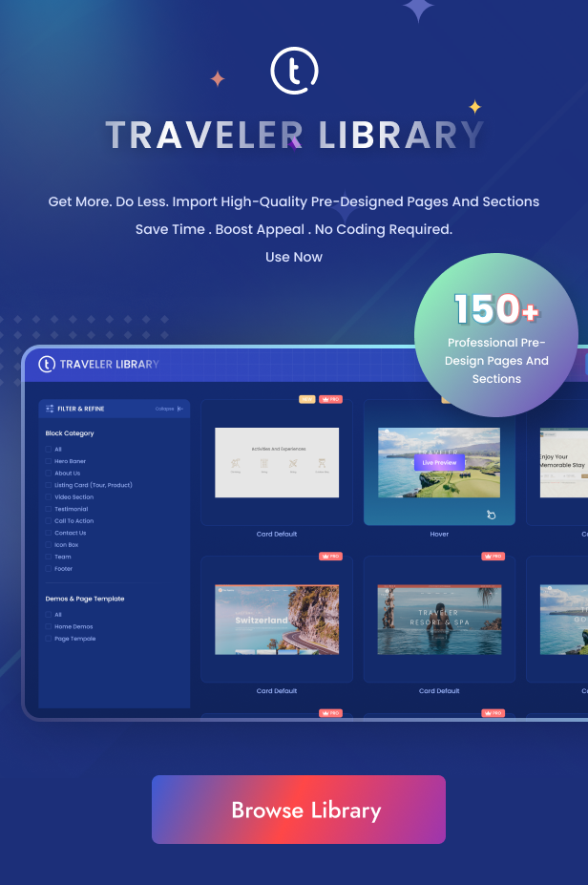Viewport: 588px width, 885px height.
Task: Click the PRO badge on first card
Action: pyautogui.click(x=330, y=399)
